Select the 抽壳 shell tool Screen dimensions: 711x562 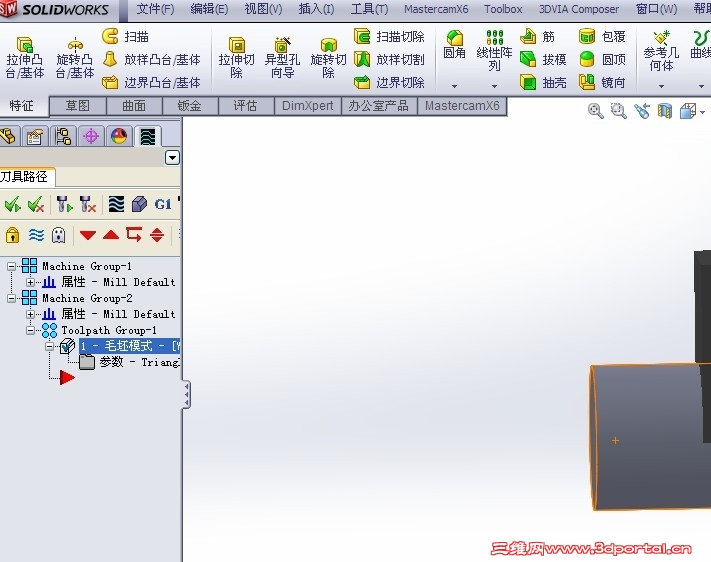[543, 83]
